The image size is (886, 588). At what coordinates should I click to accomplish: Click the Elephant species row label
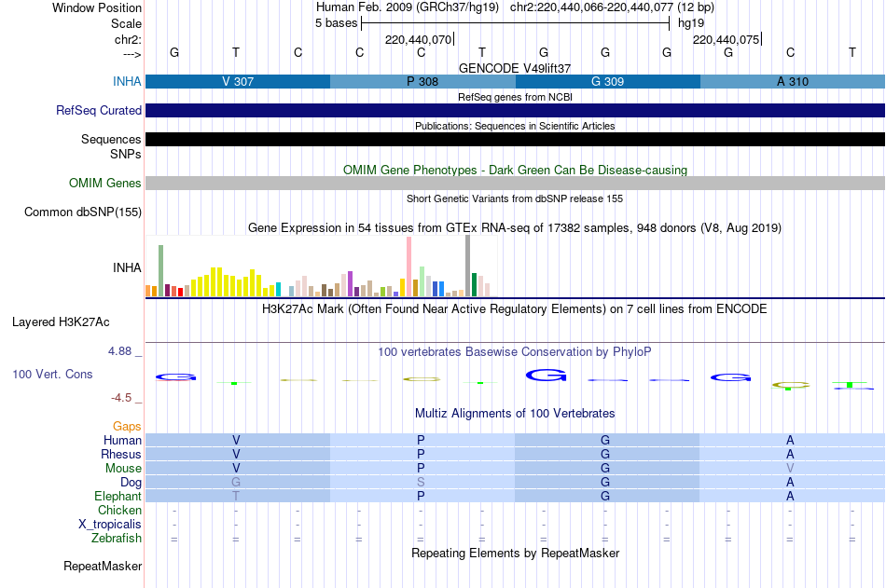[x=118, y=497]
